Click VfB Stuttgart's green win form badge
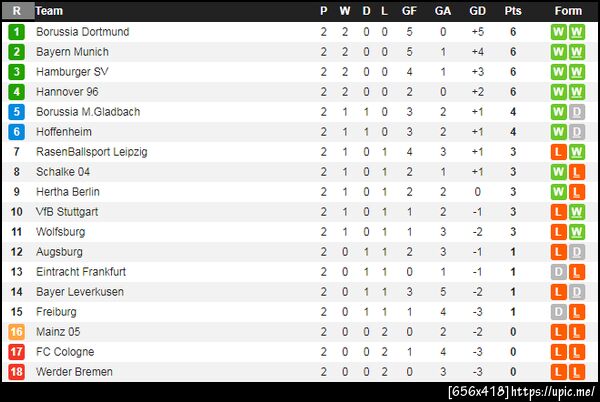The image size is (600, 402). coord(576,212)
